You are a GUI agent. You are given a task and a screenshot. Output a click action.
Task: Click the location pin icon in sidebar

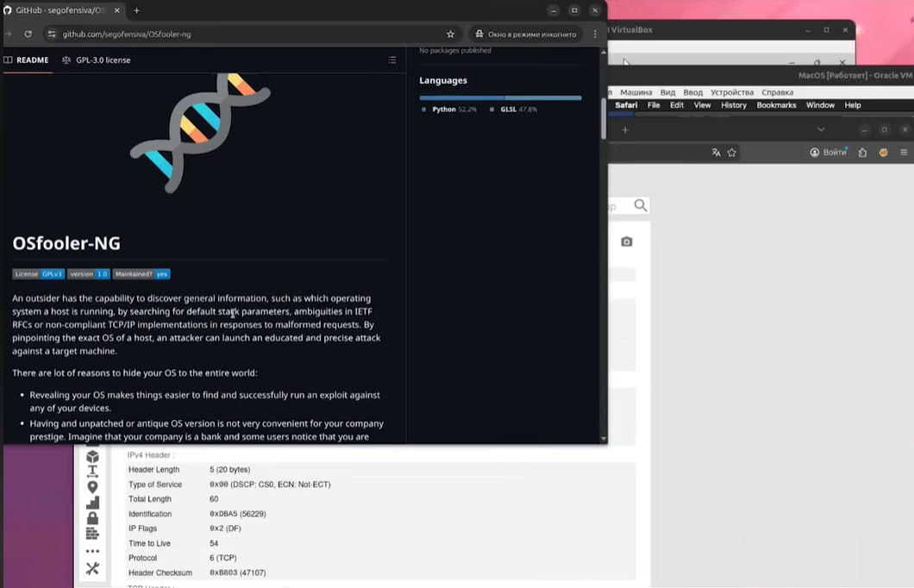click(92, 487)
